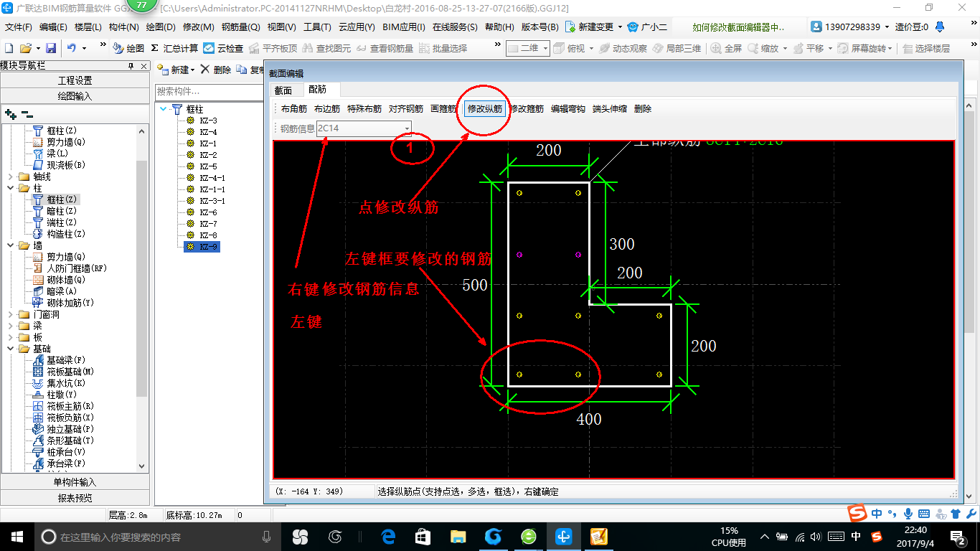Click the Windows taskbar search box

158,537
